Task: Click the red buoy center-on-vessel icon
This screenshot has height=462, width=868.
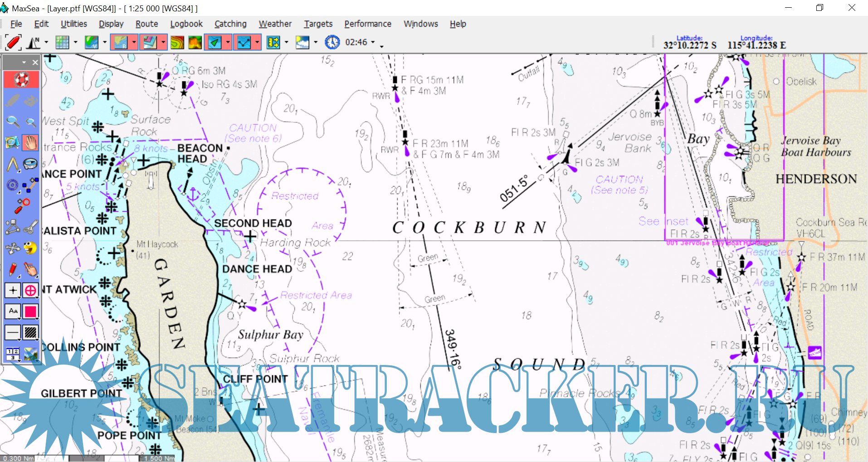Action: [x=13, y=43]
